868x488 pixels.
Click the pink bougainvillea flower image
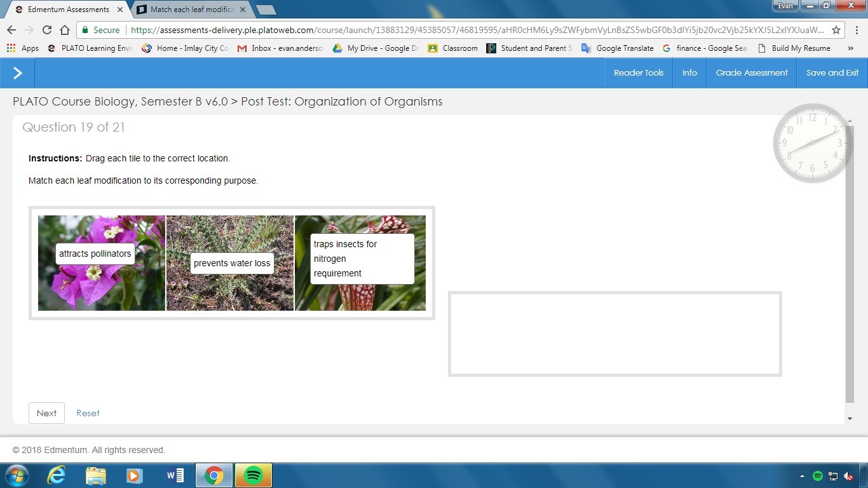pyautogui.click(x=102, y=263)
